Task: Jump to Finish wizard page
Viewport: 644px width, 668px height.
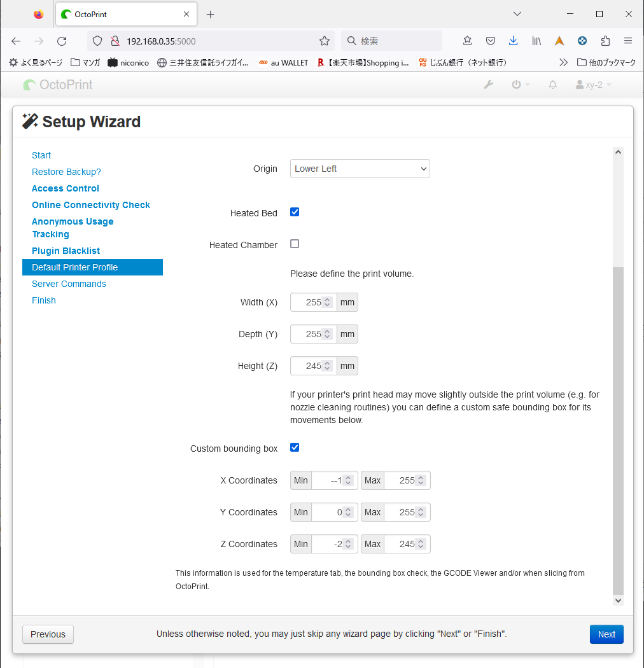Action: (x=43, y=301)
